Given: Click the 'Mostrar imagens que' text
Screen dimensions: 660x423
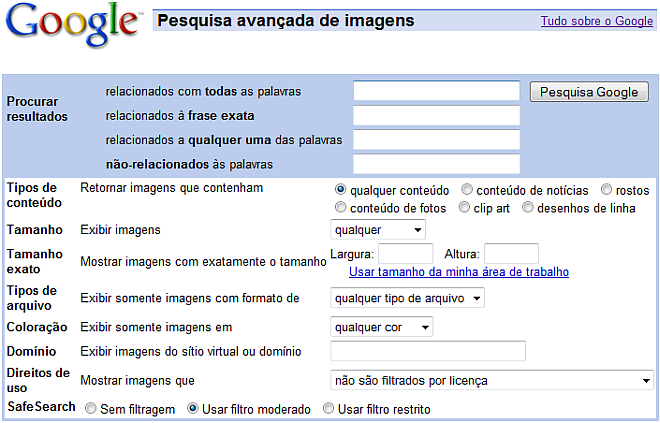Looking at the screenshot, I should point(137,380).
